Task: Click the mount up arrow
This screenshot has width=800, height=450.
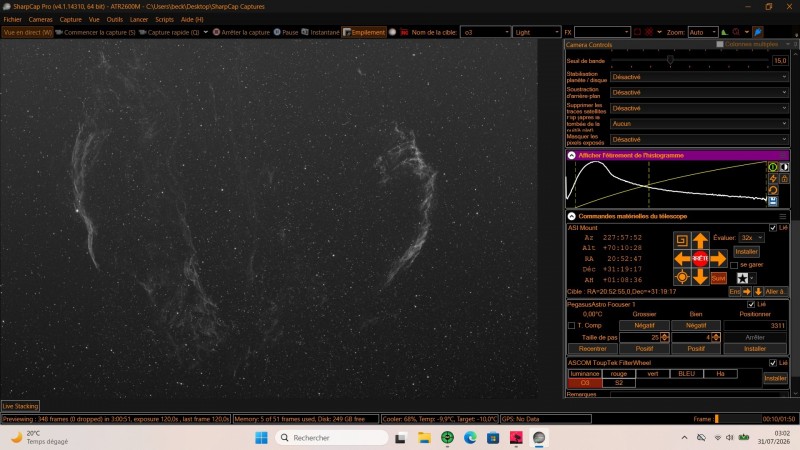Action: pyautogui.click(x=700, y=240)
